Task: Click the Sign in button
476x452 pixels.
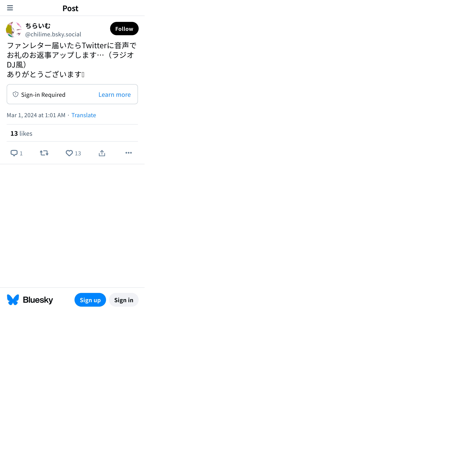Action: click(x=124, y=300)
